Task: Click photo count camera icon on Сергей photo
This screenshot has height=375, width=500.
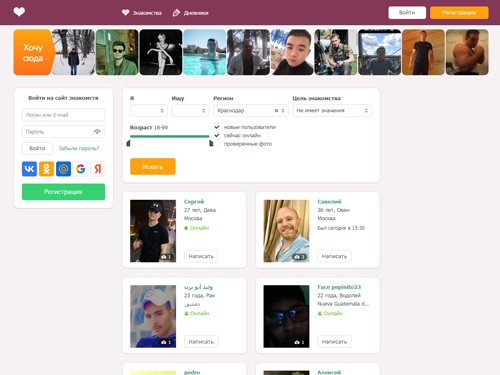Action: (164, 257)
